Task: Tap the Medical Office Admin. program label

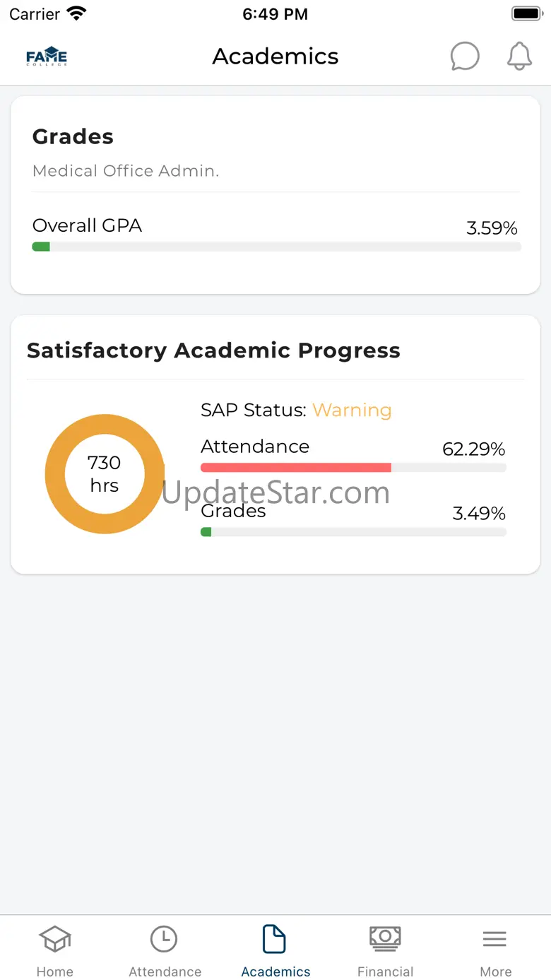Action: coord(126,171)
